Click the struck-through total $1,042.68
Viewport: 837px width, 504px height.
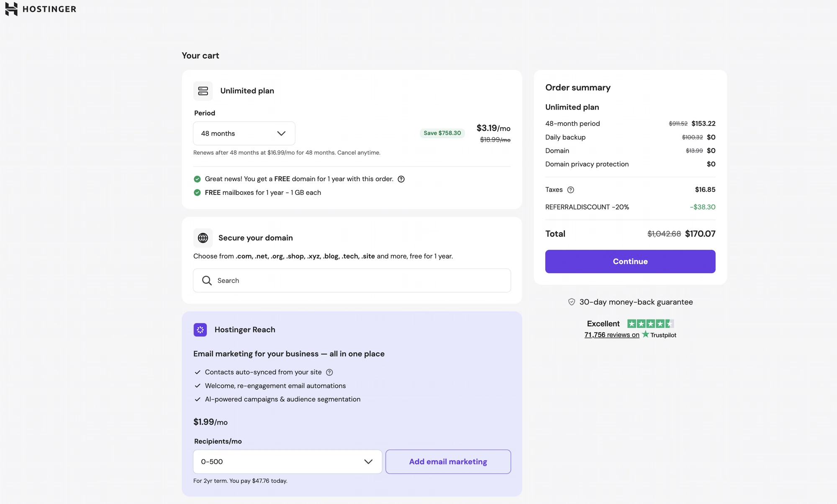pos(664,234)
